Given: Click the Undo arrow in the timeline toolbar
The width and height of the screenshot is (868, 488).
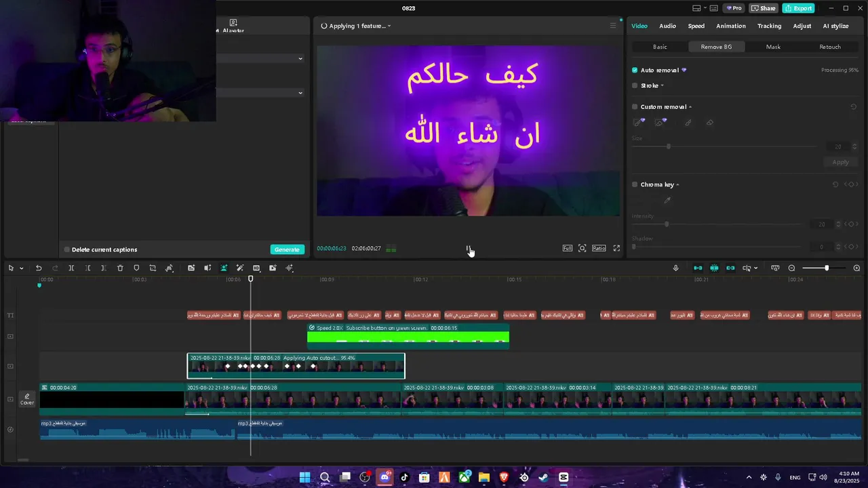Looking at the screenshot, I should 39,268.
